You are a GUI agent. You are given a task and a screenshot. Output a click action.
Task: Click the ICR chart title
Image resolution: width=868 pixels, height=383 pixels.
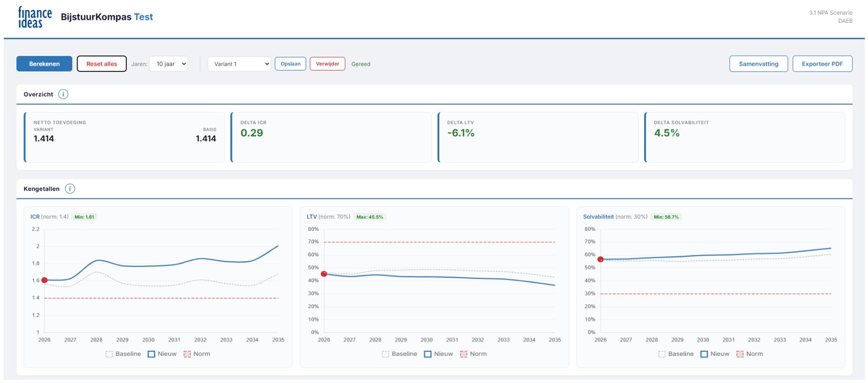click(35, 217)
